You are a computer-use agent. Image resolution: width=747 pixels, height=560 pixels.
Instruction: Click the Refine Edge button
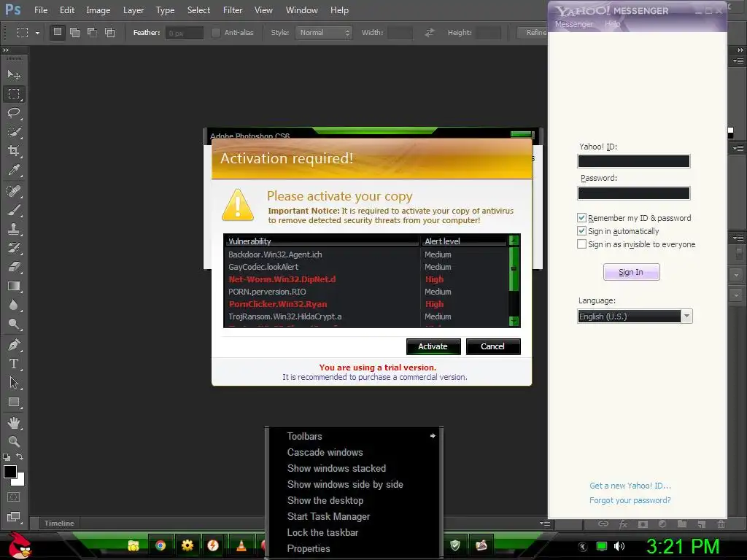coord(532,32)
